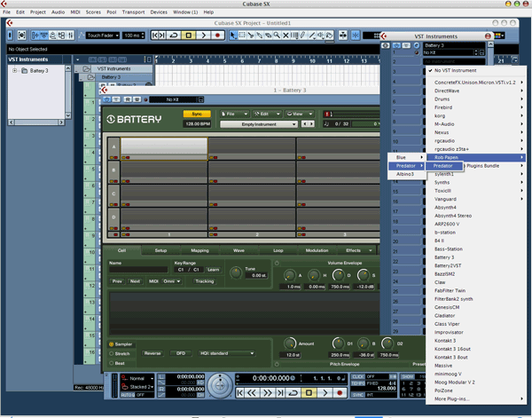Click the play button in the top toolbar
The image size is (532, 418).
pos(203,35)
